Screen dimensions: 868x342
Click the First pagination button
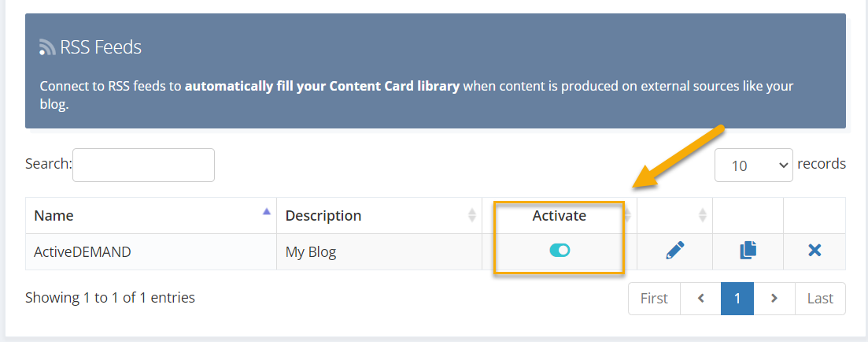tap(654, 299)
